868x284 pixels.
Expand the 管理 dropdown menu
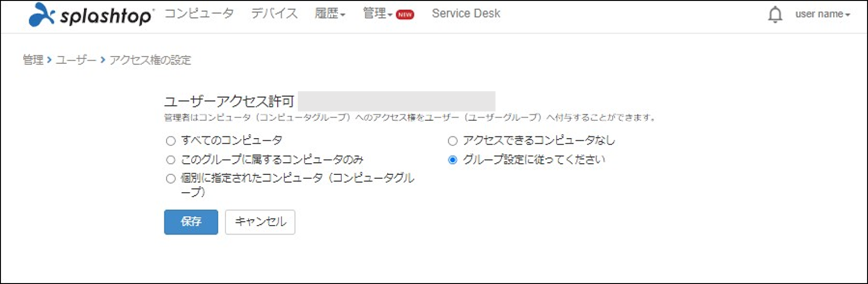click(x=377, y=13)
